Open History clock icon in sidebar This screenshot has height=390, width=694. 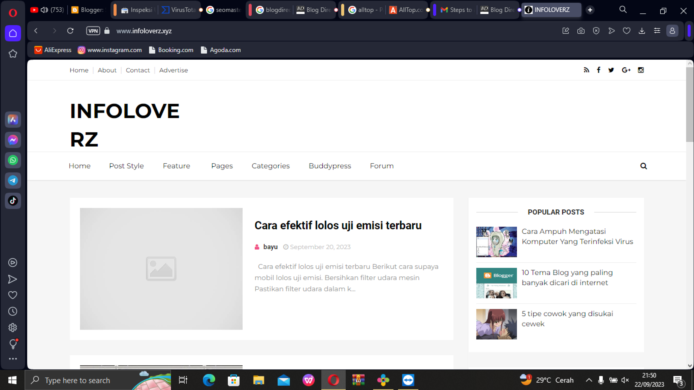[13, 312]
